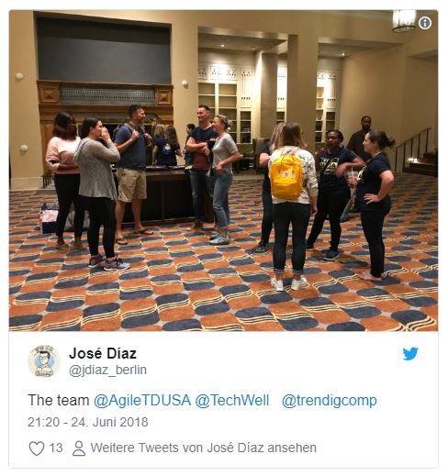Click the ceiling lamp in photo corner
This screenshot has width=448, height=476.
(x=404, y=20)
